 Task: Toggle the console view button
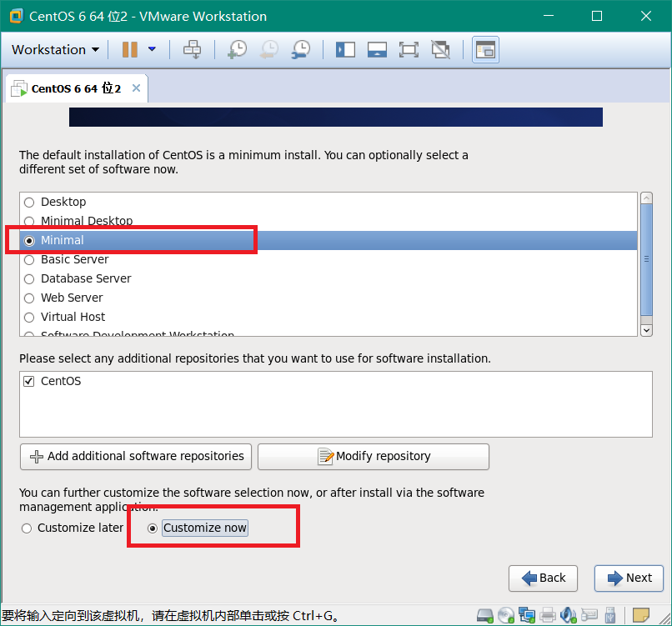[485, 50]
